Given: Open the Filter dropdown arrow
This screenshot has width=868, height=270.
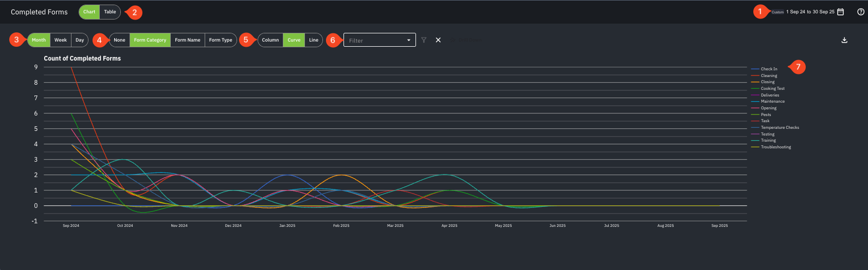Looking at the screenshot, I should (409, 40).
